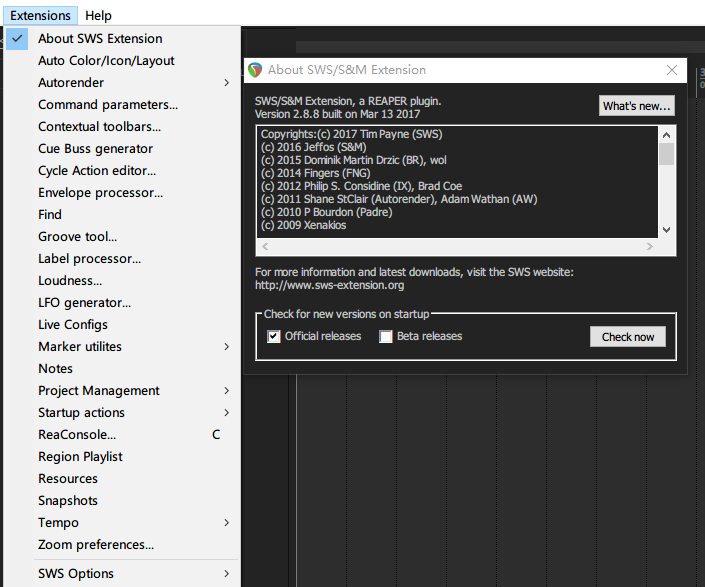Open Zoom preferences...
705x587 pixels.
[122, 545]
